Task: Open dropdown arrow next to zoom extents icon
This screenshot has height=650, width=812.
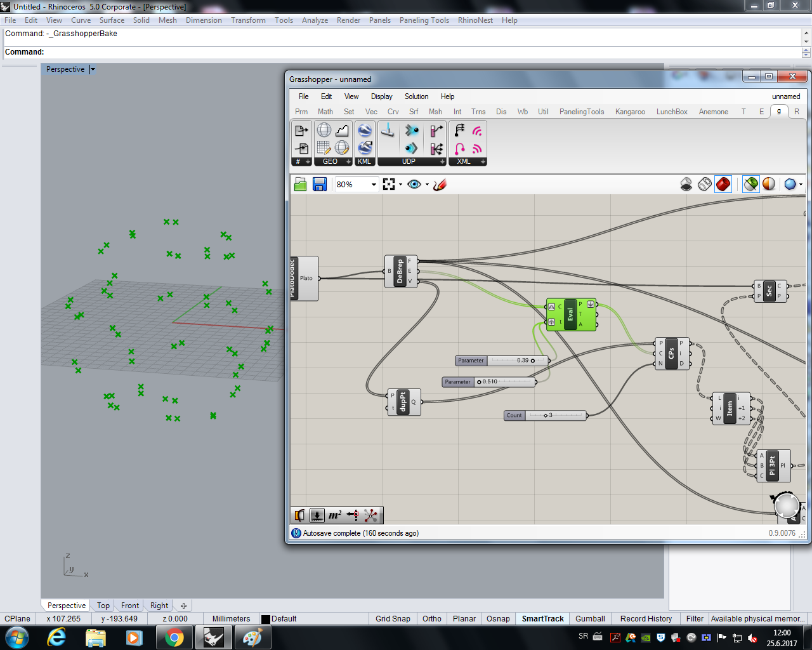Action: coord(400,185)
